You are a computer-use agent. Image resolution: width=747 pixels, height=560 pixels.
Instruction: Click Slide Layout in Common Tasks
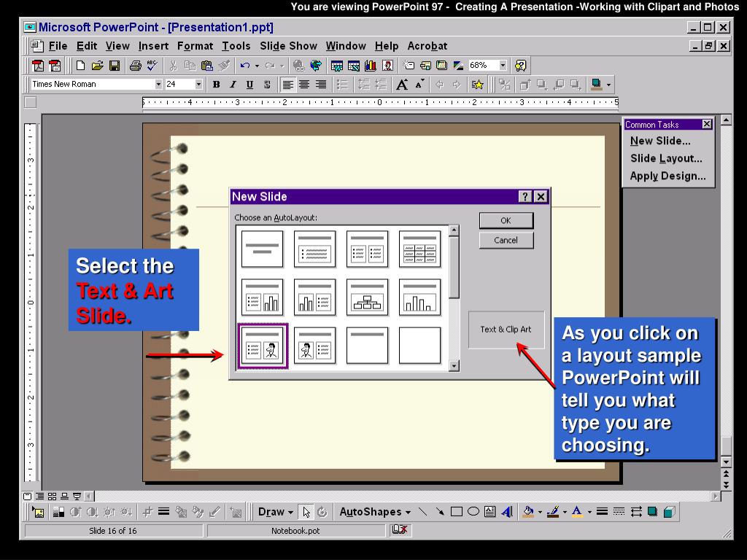coord(666,158)
